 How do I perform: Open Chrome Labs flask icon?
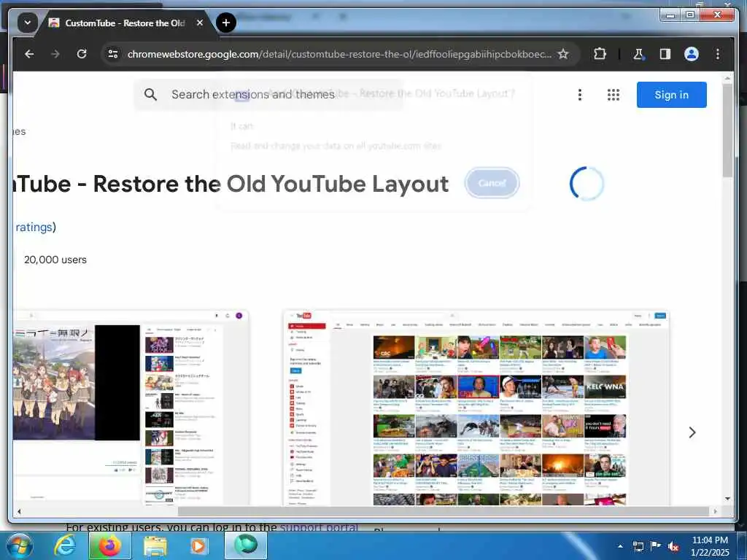click(638, 54)
